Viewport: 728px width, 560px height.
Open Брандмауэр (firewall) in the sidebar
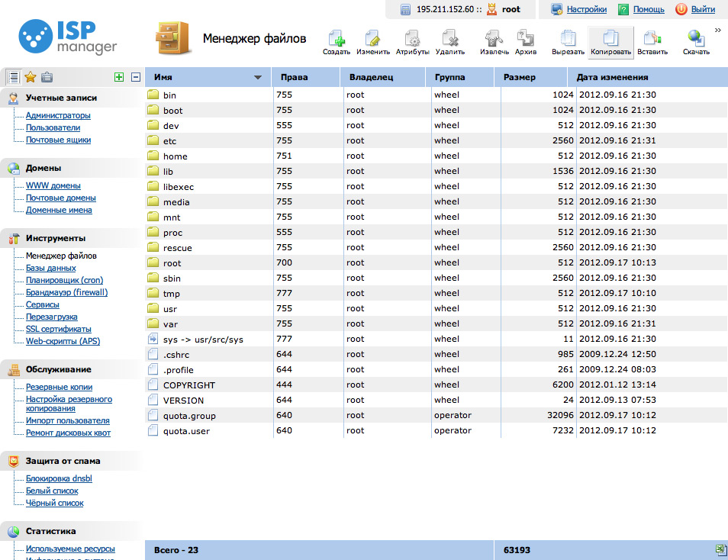click(66, 292)
